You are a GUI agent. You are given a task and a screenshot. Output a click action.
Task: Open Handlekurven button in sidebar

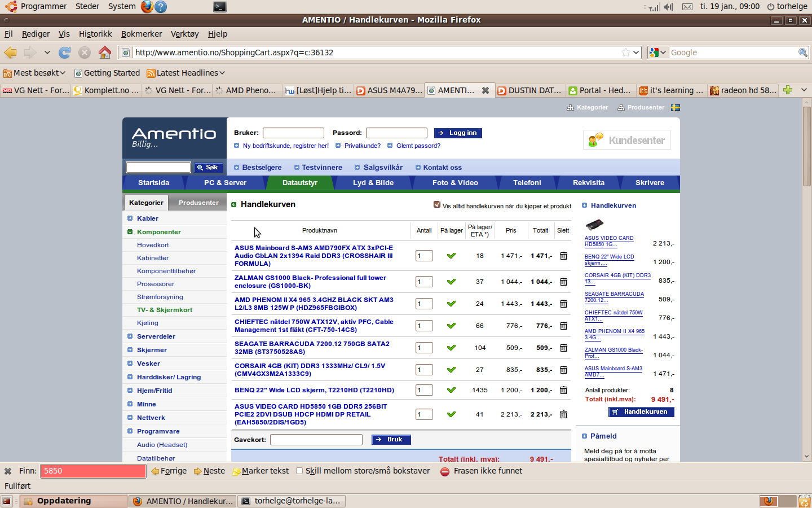(x=641, y=412)
